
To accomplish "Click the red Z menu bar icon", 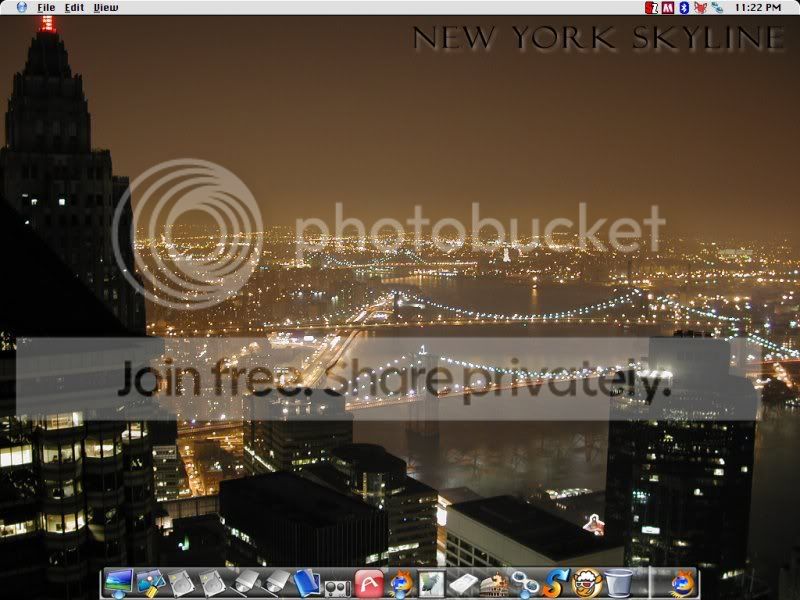I will tap(652, 7).
